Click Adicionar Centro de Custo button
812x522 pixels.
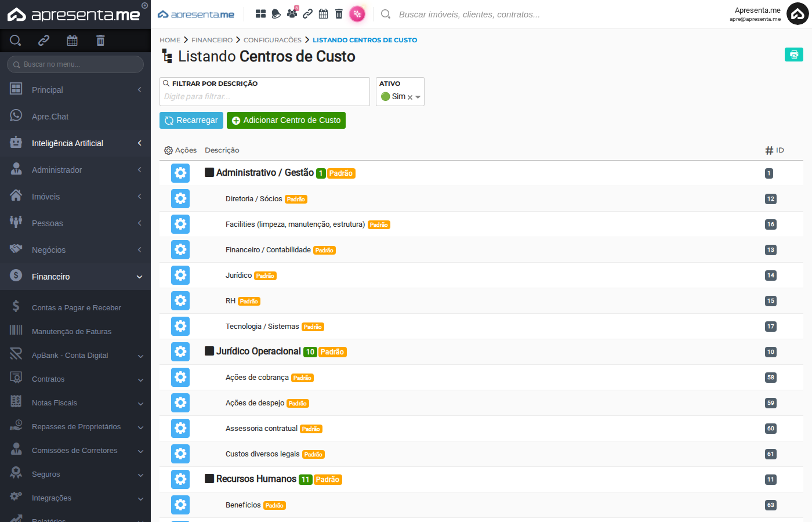286,120
